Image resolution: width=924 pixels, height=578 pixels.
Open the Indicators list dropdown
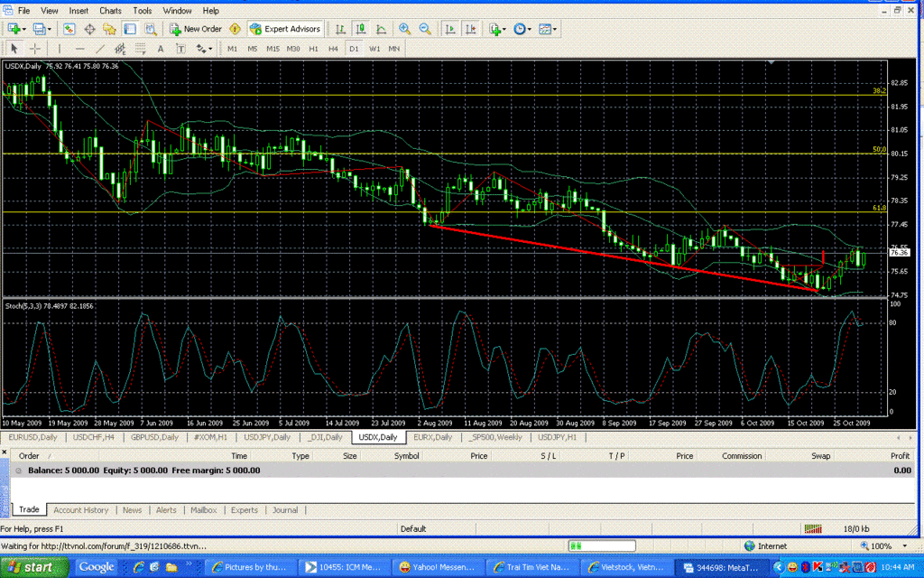497,28
